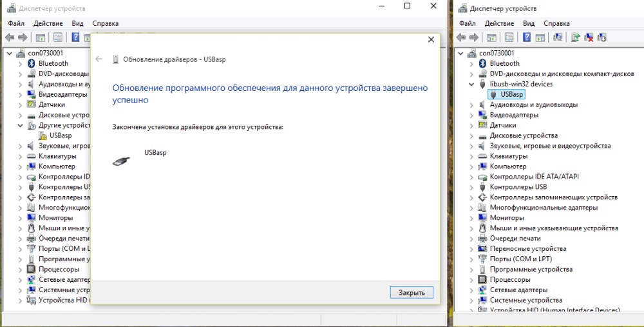This screenshot has height=327, width=644.
Task: Open Справка menu in window behind the dialog
Action: pos(106,23)
